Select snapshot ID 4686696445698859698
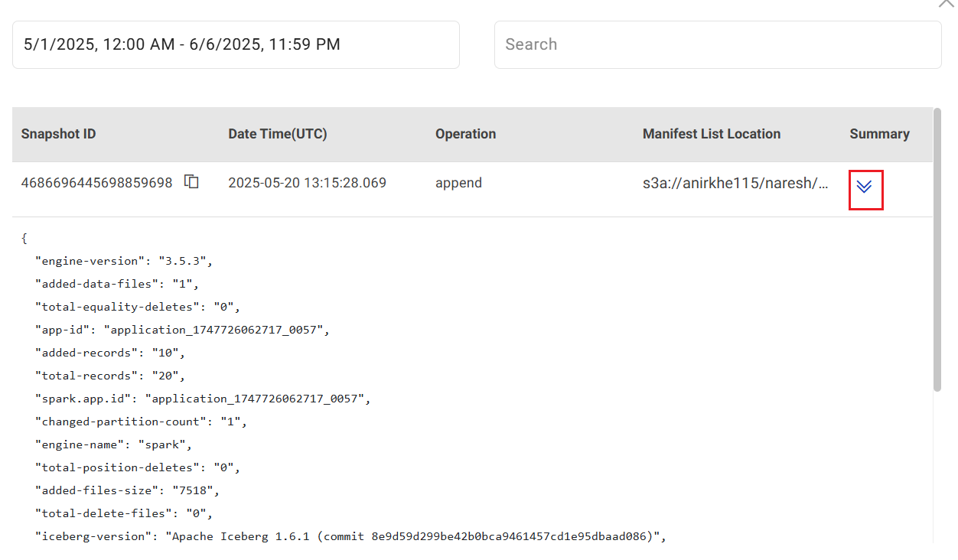The width and height of the screenshot is (958, 560). pyautogui.click(x=96, y=183)
